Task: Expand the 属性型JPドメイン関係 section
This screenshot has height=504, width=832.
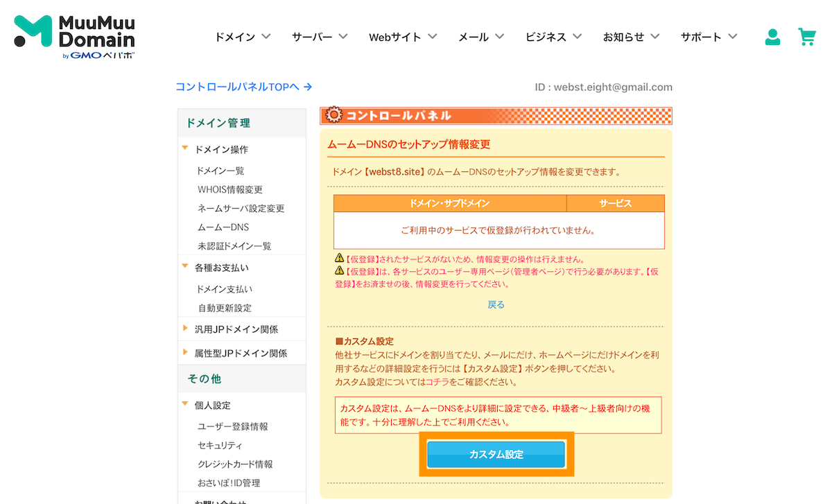Action: click(x=185, y=352)
